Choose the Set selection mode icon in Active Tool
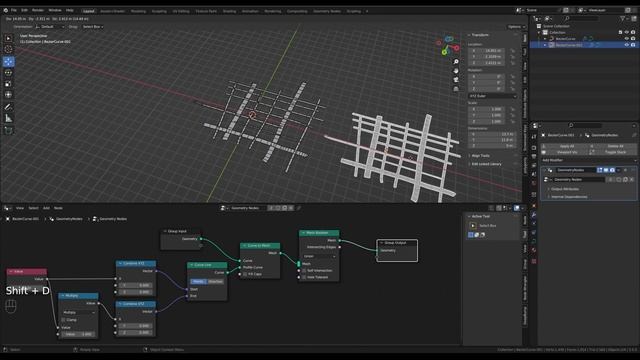Screen dimensions: 640x360 pos(471,235)
